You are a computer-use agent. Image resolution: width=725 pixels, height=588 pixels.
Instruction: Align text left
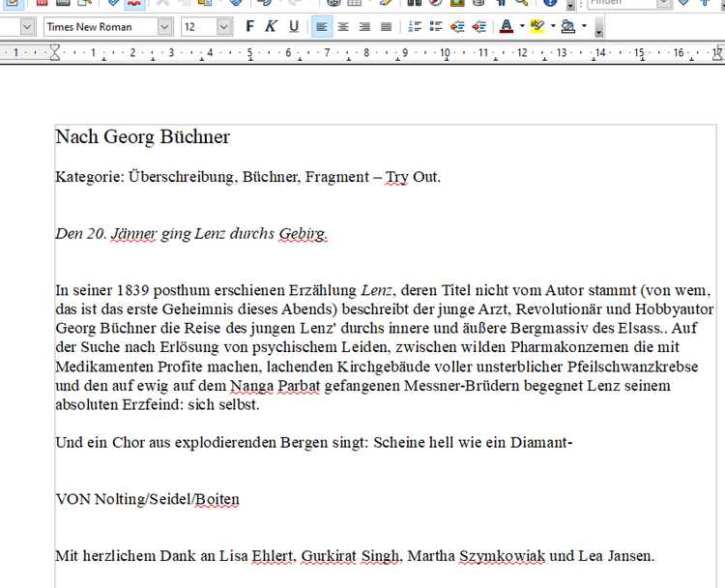point(322,27)
